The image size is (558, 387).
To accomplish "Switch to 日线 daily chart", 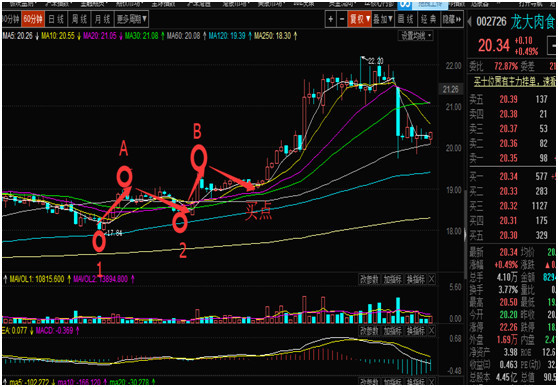I will coord(56,19).
